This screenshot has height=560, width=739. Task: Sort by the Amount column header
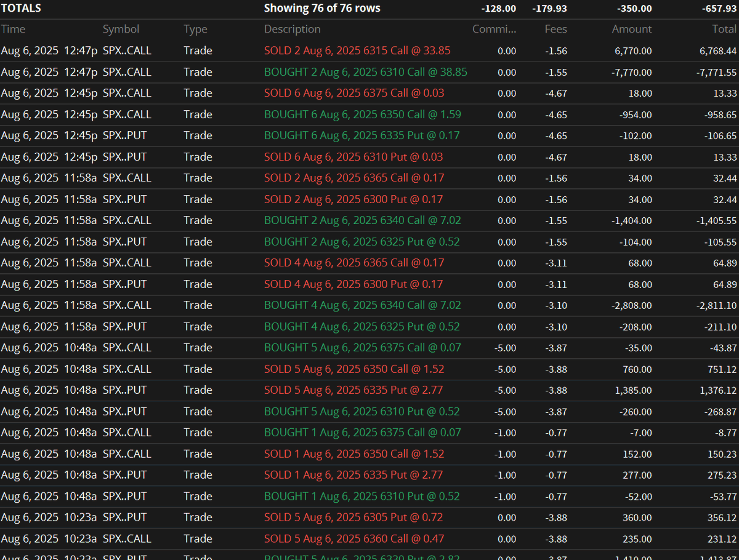point(632,29)
